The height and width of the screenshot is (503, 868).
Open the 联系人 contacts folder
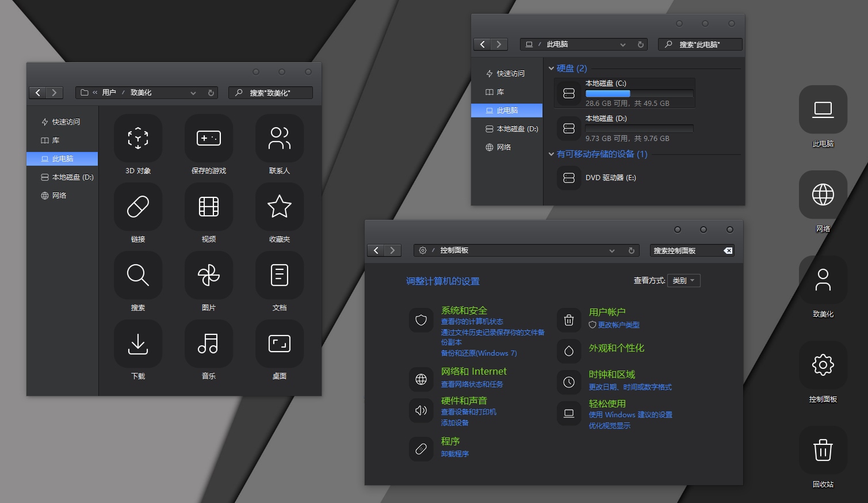click(x=279, y=139)
